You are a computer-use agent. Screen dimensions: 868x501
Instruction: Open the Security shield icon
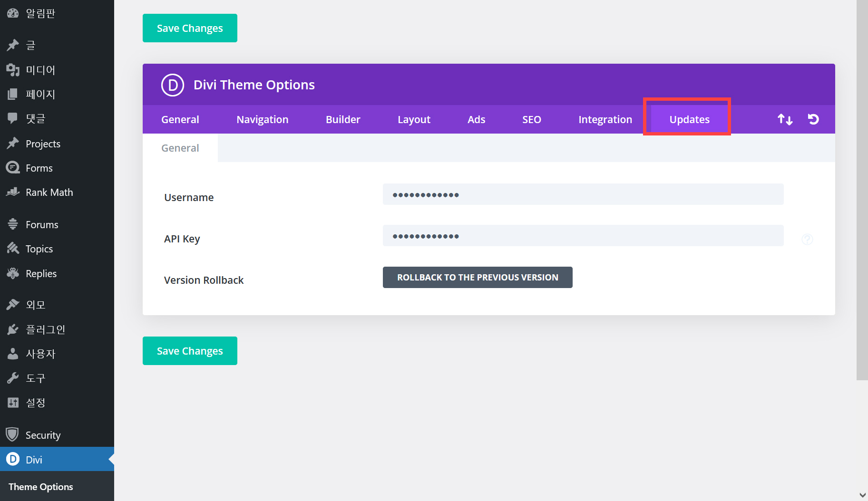pyautogui.click(x=12, y=434)
